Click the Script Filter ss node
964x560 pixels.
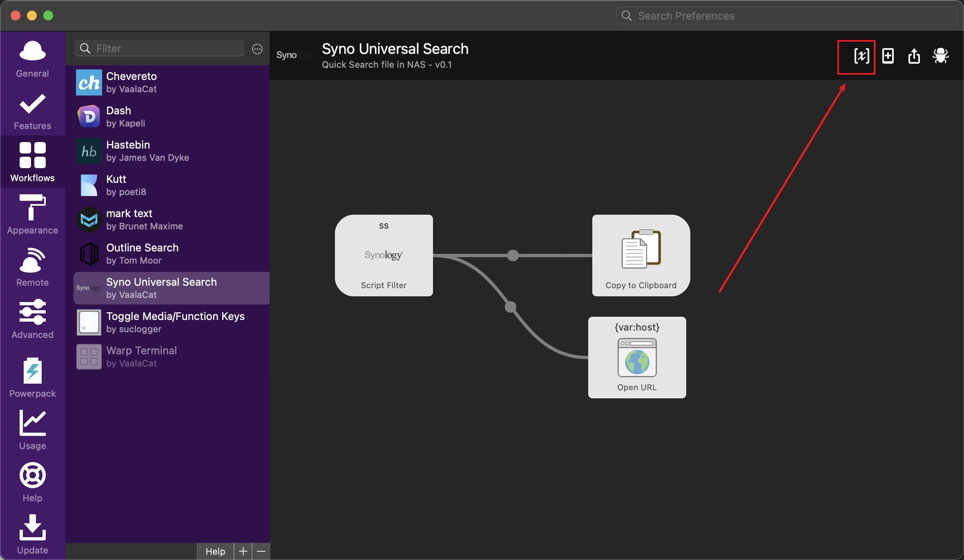coord(384,256)
